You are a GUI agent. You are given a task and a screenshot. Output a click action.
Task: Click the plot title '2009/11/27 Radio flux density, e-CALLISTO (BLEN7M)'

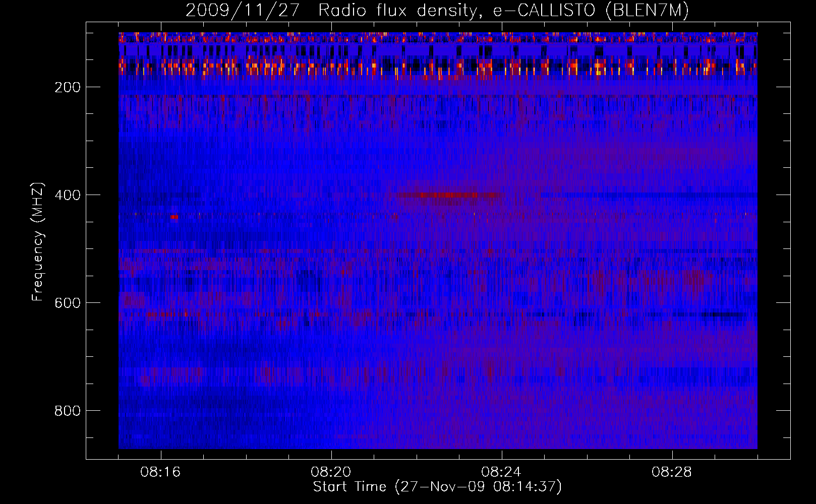pyautogui.click(x=437, y=10)
